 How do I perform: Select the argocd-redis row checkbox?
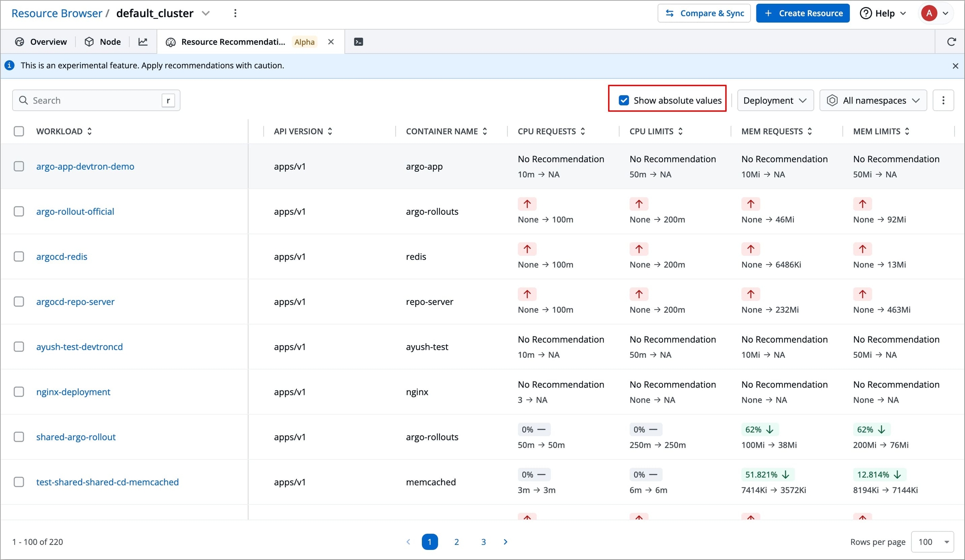[x=19, y=256]
